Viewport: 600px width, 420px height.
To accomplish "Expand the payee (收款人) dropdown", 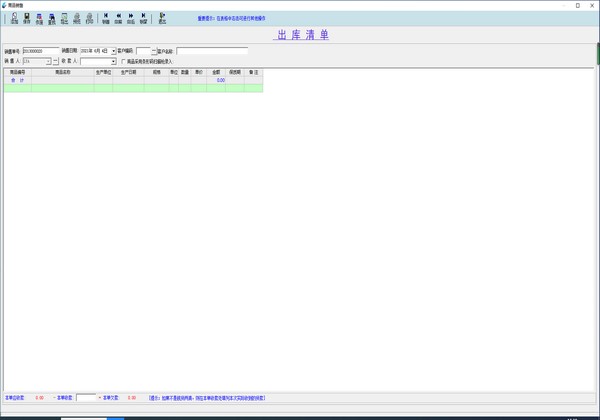I will 113,61.
